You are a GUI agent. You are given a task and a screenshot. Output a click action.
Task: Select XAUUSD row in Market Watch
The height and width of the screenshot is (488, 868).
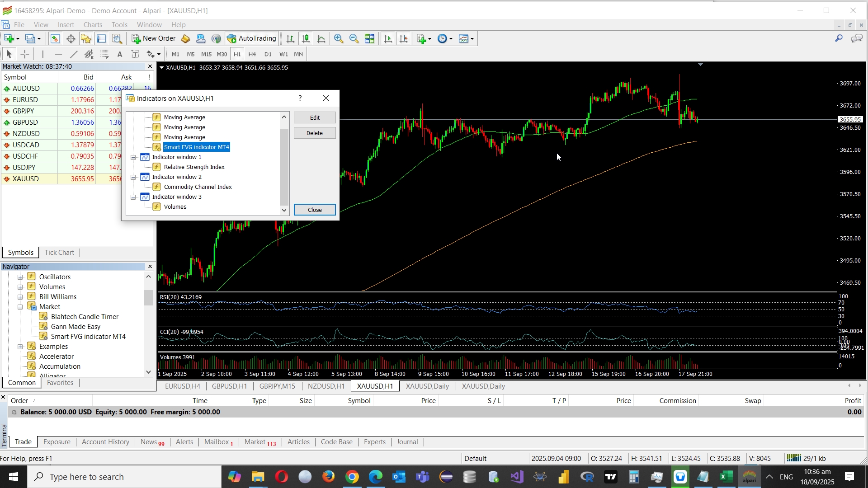(26, 179)
